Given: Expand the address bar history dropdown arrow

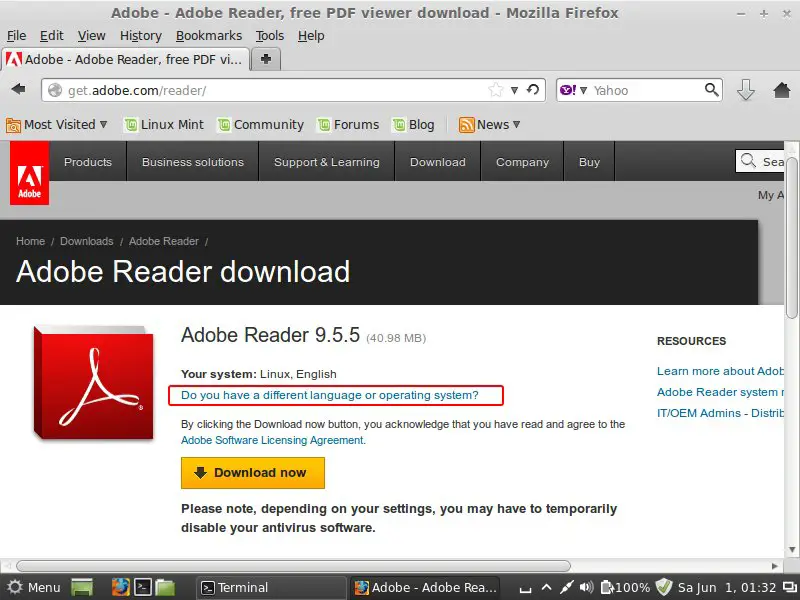Looking at the screenshot, I should (514, 90).
